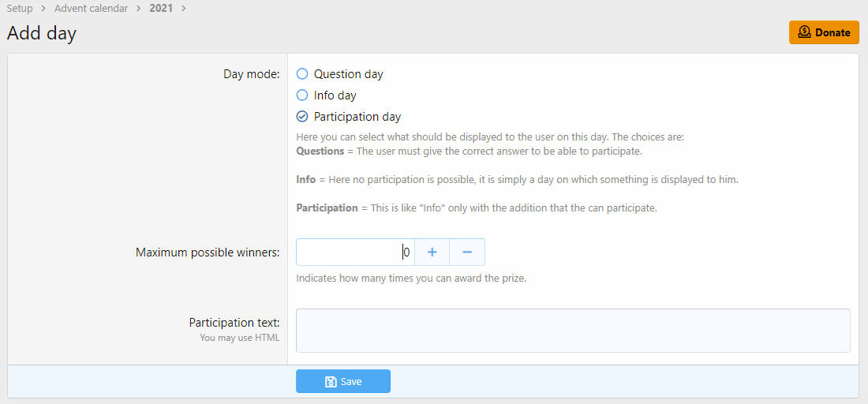Increase maximum winners with the plus icon
Viewport: 868px width, 404px height.
tap(432, 252)
